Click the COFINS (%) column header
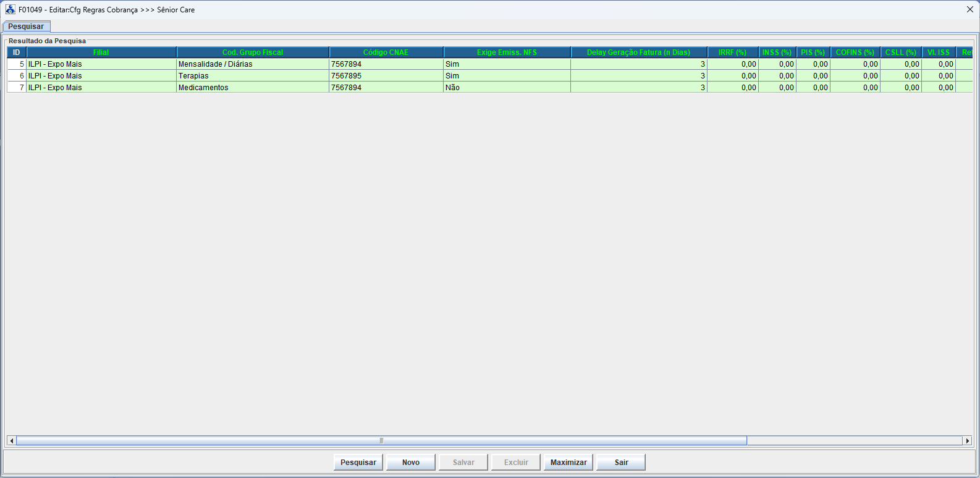 coord(855,52)
